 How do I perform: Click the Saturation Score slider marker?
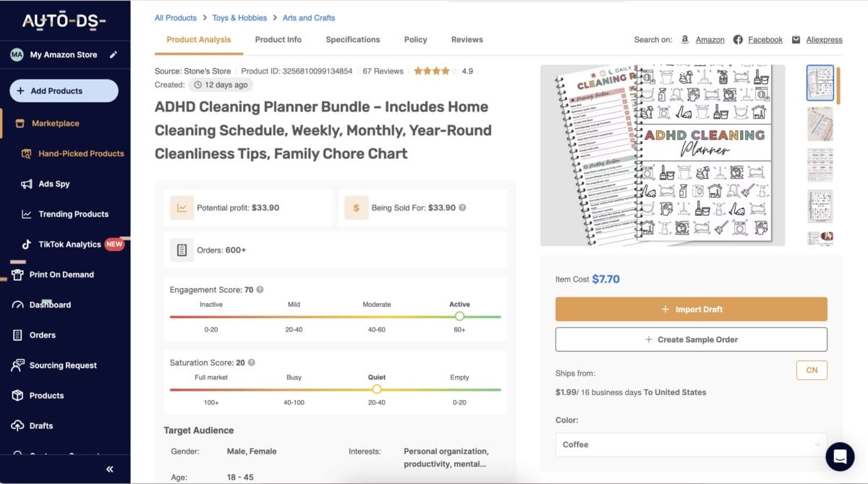(377, 389)
